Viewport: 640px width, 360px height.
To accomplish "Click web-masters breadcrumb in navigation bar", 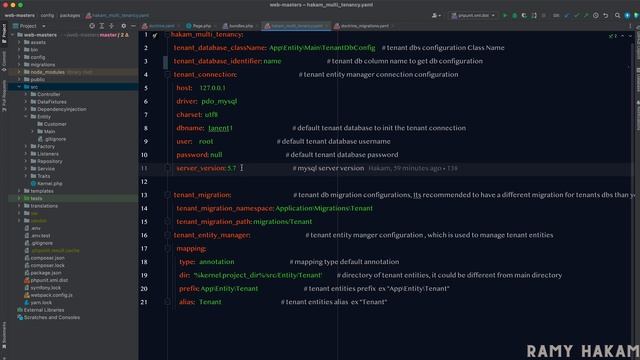I will click(20, 16).
